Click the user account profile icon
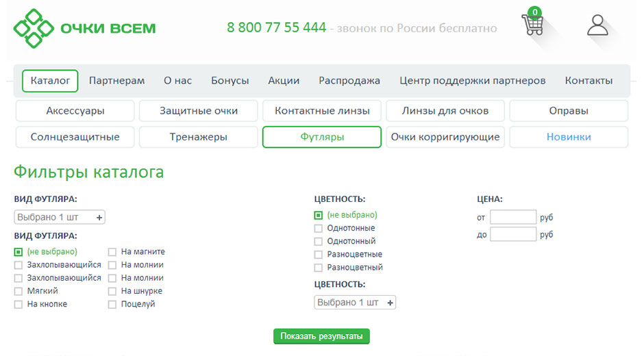The width and height of the screenshot is (644, 356). (597, 25)
